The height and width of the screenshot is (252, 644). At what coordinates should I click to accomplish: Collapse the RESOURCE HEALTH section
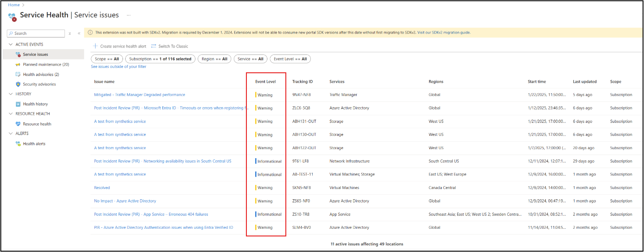(x=11, y=113)
